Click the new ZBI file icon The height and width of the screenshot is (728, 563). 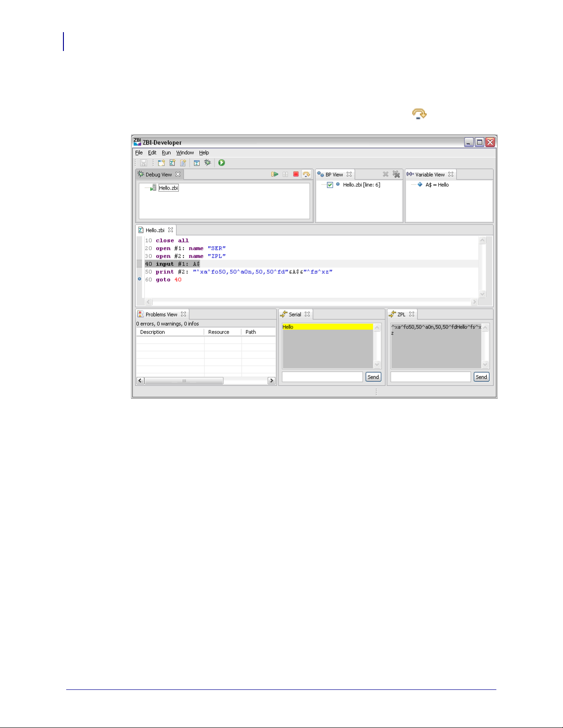point(172,163)
